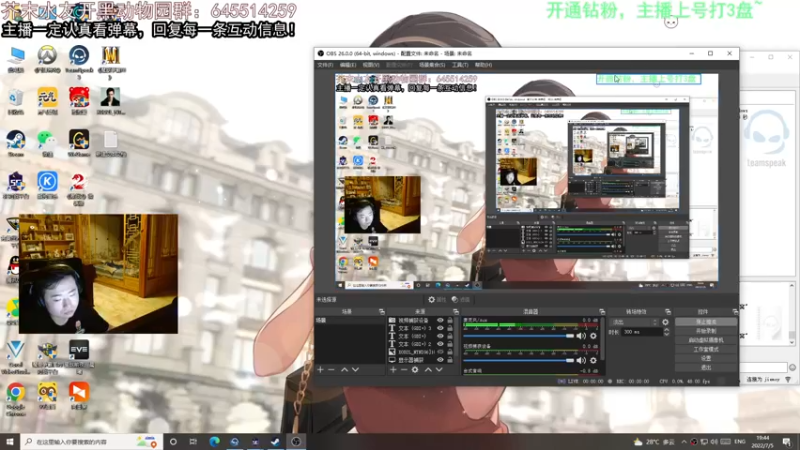800x450 pixels.
Task: Switch to OBS in the taskbar
Action: (296, 441)
